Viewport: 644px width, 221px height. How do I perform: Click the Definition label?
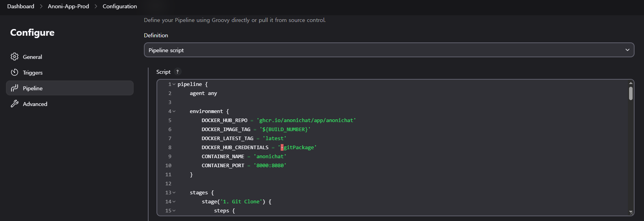click(156, 35)
